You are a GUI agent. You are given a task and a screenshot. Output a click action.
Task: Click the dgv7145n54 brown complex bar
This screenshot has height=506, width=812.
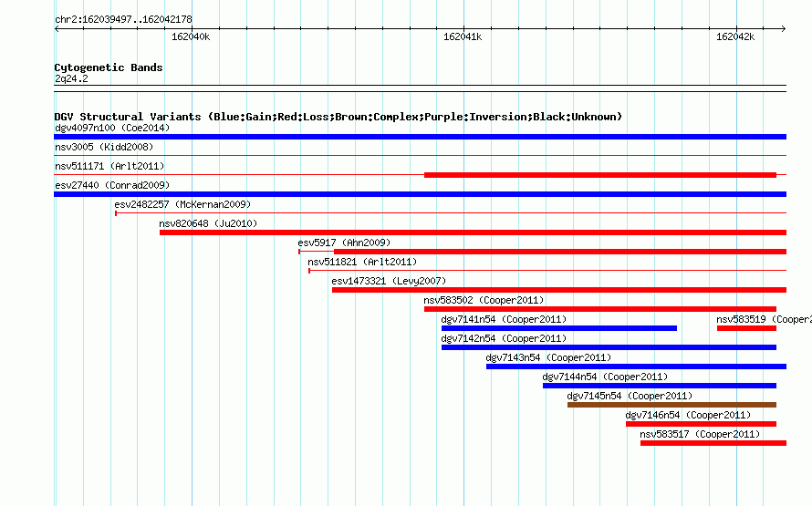671,405
